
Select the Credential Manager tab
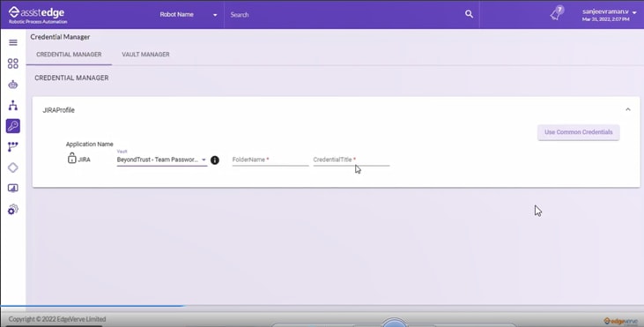coord(69,55)
